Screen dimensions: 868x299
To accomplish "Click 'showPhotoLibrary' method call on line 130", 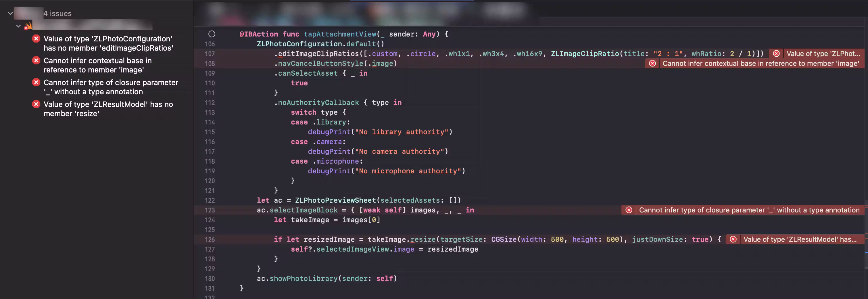I will [x=303, y=278].
